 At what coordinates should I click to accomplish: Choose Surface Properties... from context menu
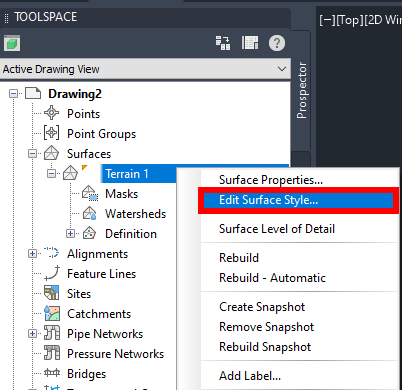tap(299, 180)
